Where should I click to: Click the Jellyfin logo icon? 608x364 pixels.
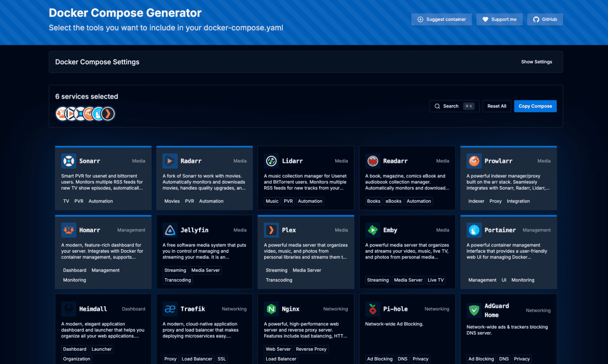click(x=170, y=230)
